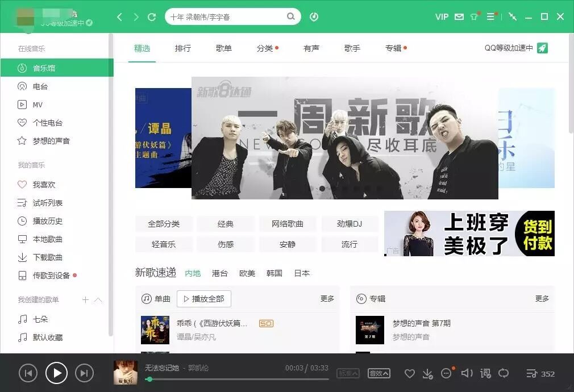Viewport: 574px width, 392px height.
Task: Open the 分类 tab
Action: [265, 48]
